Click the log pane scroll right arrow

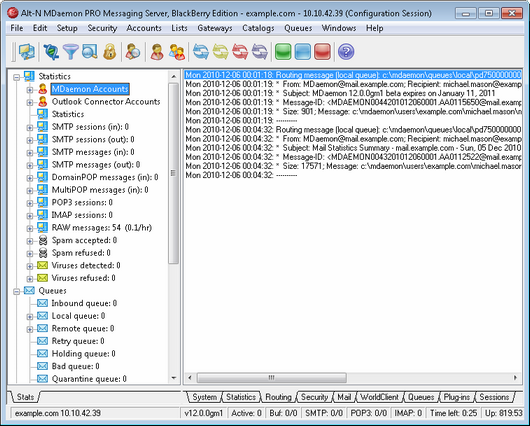point(515,378)
